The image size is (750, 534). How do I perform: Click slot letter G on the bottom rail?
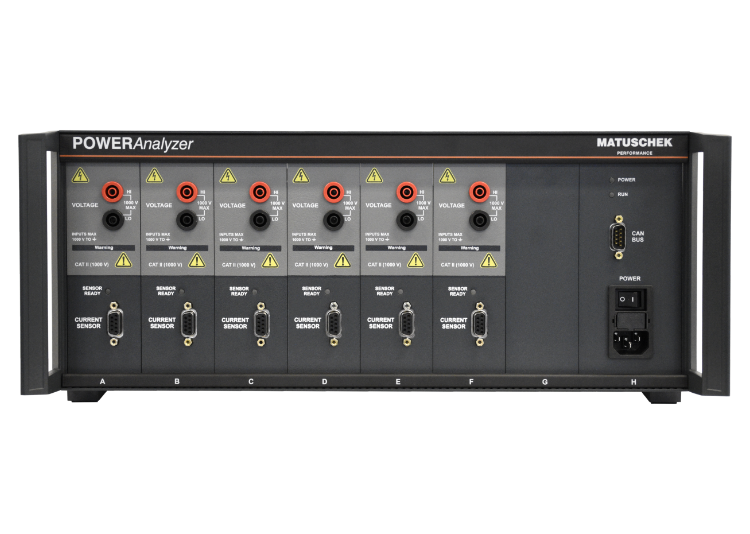(x=544, y=382)
